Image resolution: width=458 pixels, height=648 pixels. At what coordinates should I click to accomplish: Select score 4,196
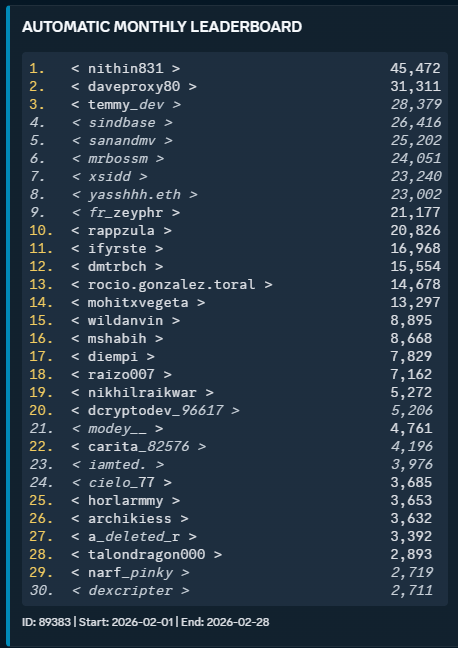click(412, 447)
